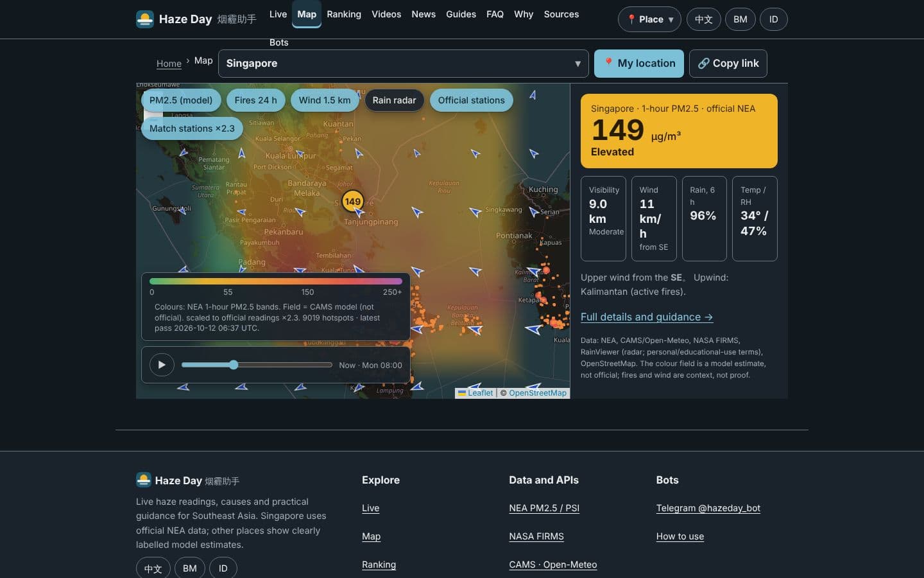Click the Haze Day sun logo in header
924x578 pixels.
[x=144, y=19]
